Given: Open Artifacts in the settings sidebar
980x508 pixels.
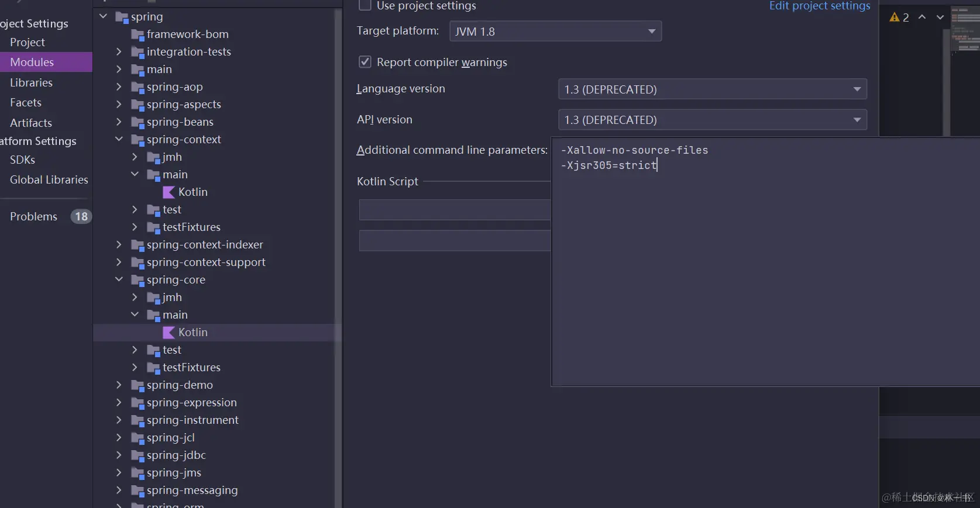Looking at the screenshot, I should coord(31,123).
